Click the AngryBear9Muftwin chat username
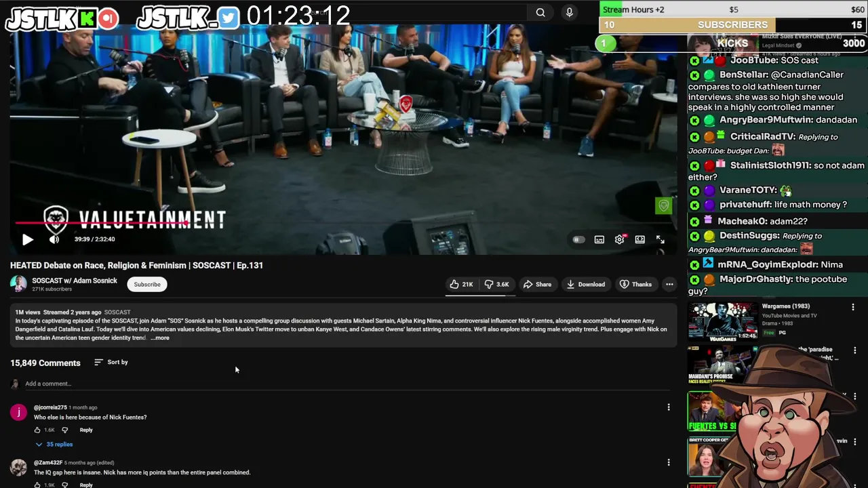Image resolution: width=868 pixels, height=488 pixels. [x=766, y=120]
